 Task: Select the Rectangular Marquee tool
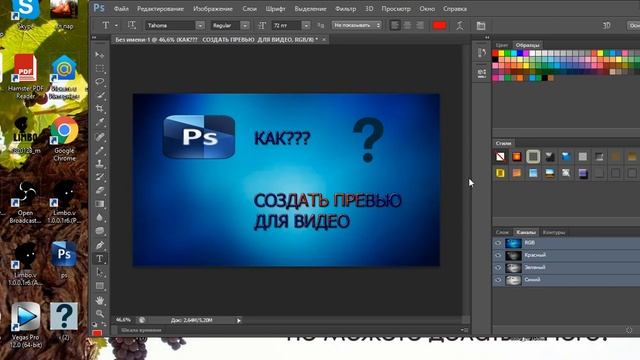pyautogui.click(x=100, y=69)
